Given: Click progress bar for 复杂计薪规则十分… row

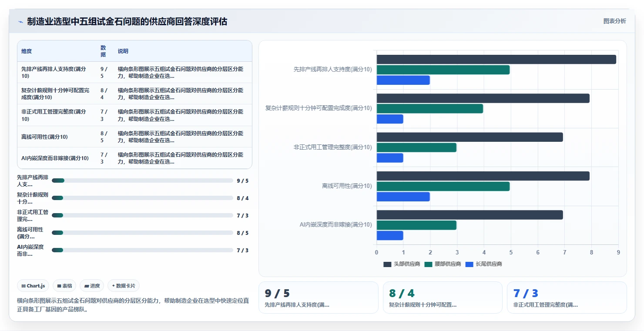Looking at the screenshot, I should (x=142, y=198).
